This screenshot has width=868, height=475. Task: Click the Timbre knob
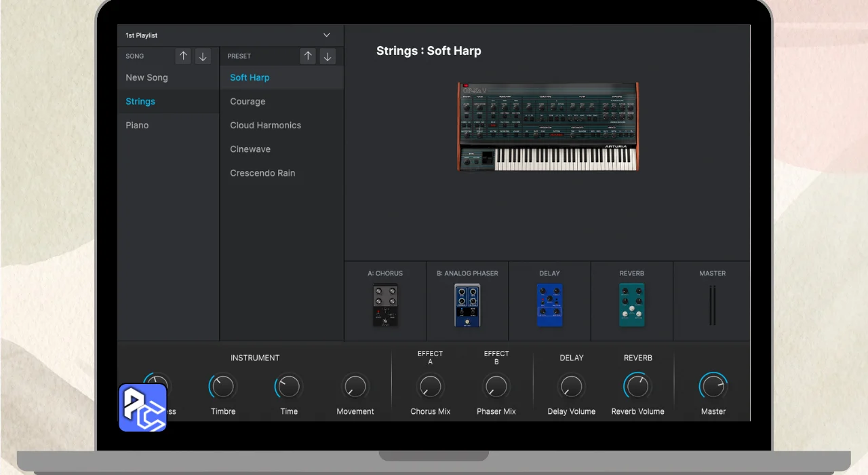coord(222,387)
